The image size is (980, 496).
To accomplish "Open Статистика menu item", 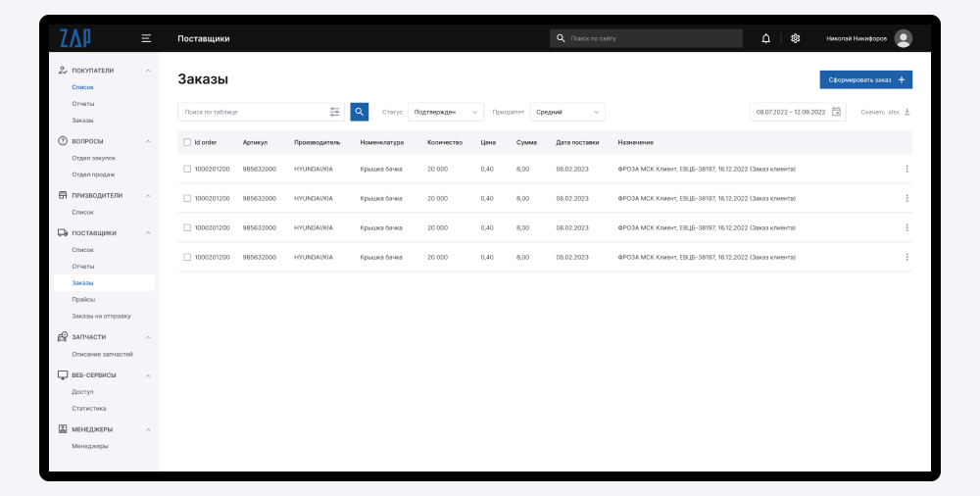I will pos(89,409).
